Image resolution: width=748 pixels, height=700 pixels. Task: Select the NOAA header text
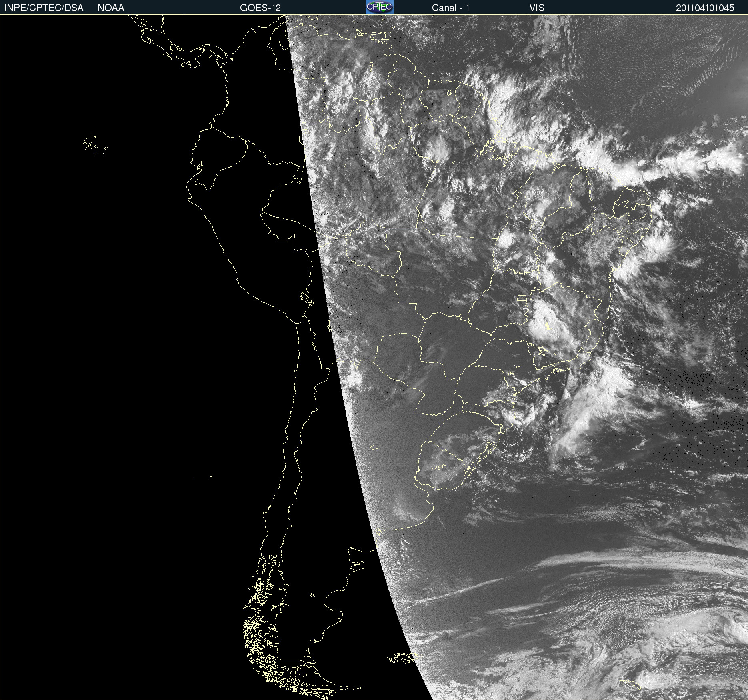[x=111, y=8]
